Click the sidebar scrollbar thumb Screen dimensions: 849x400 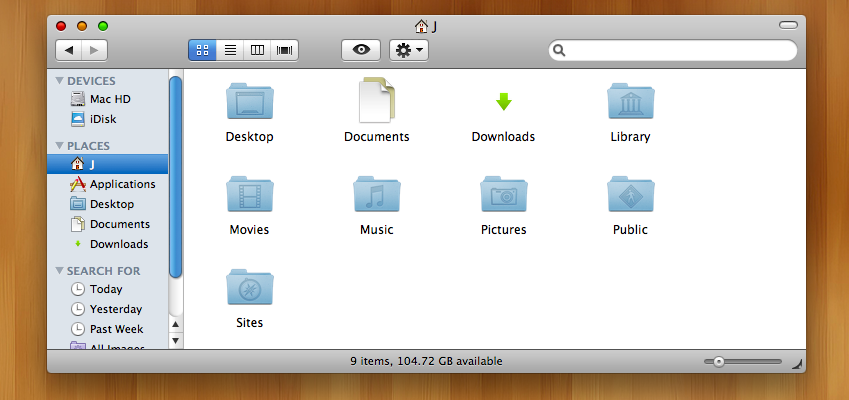[x=175, y=177]
